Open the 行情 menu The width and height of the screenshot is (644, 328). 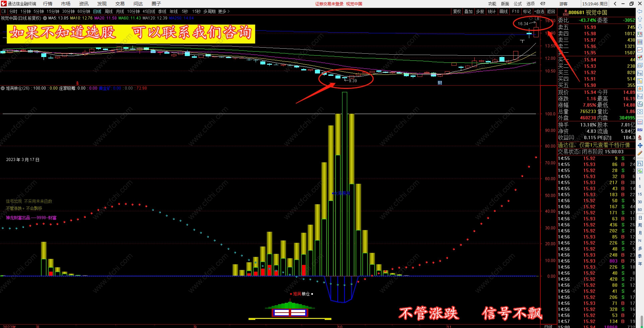pos(48,4)
